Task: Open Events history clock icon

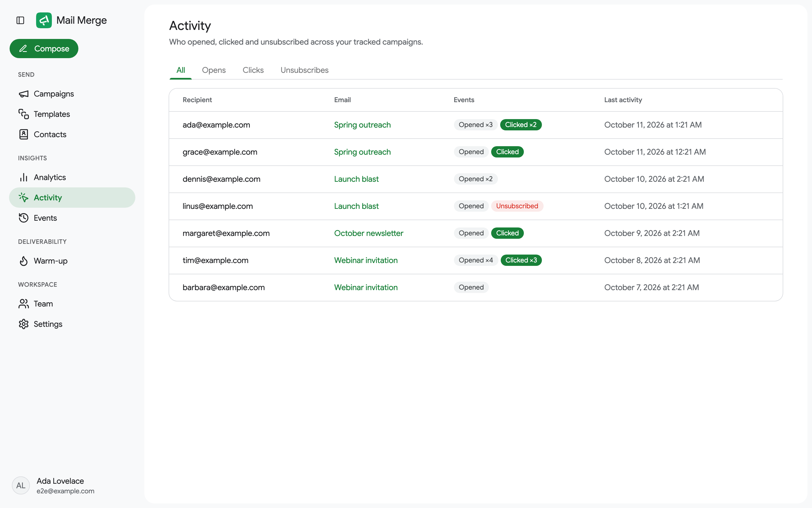Action: [23, 218]
